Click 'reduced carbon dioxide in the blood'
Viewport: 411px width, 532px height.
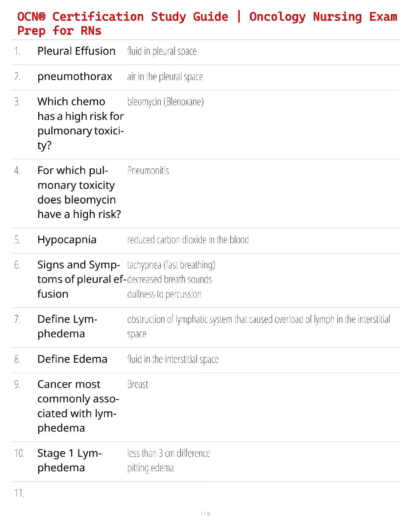click(188, 240)
